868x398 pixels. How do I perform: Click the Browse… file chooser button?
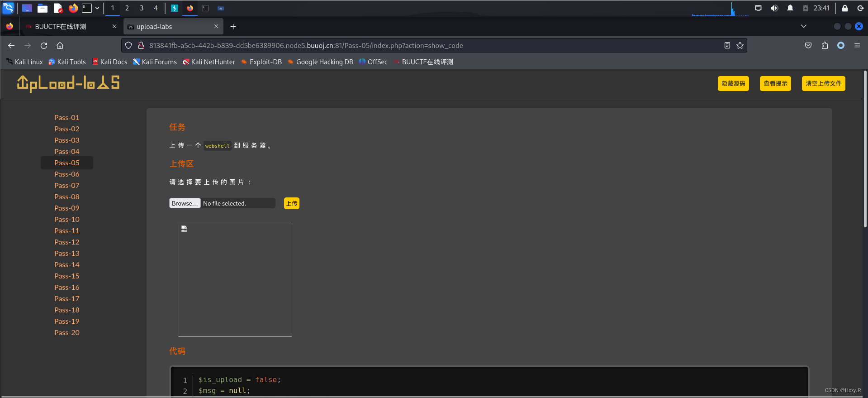click(185, 203)
